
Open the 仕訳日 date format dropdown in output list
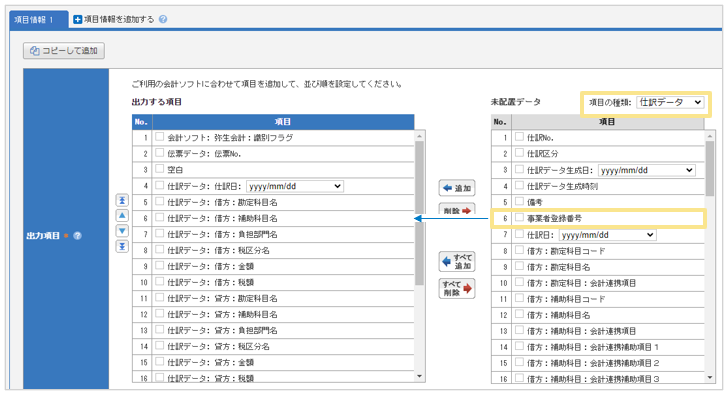coord(294,186)
